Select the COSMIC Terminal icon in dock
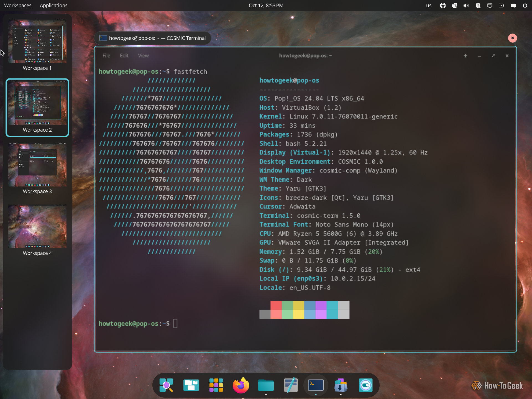Viewport: 532px width, 399px height. pos(316,385)
